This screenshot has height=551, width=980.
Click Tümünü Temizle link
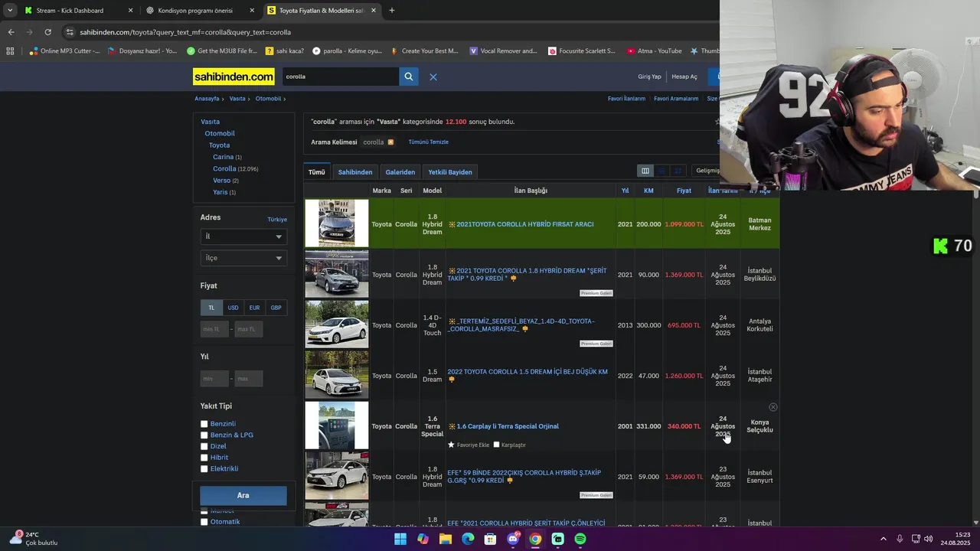(x=428, y=142)
